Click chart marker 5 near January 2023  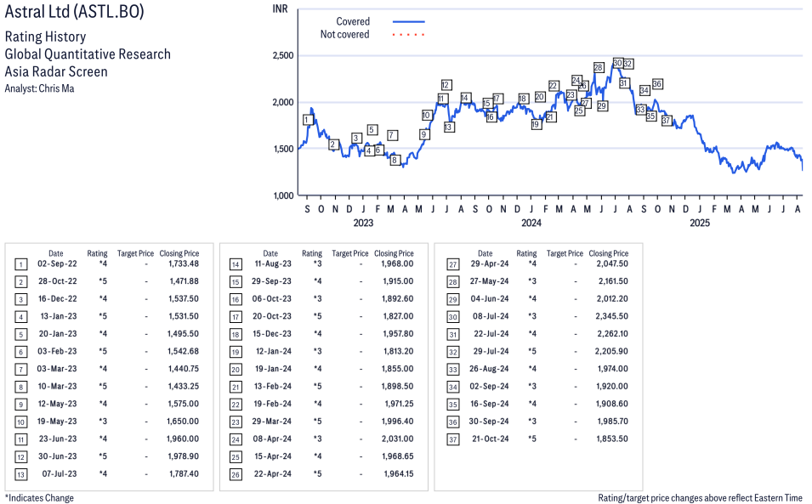(372, 130)
